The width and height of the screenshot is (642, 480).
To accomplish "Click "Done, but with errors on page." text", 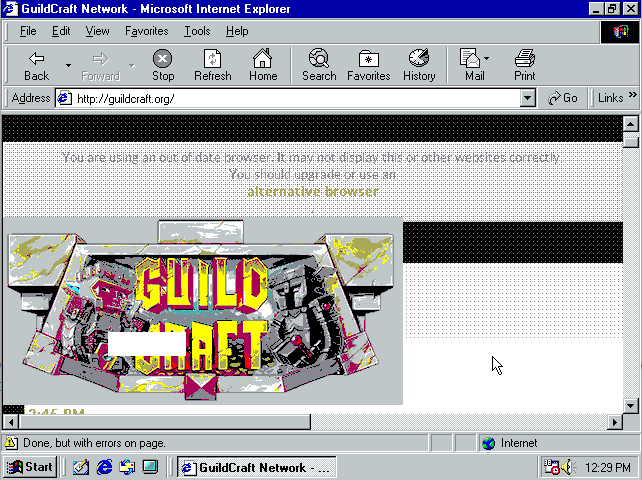I will pyautogui.click(x=95, y=443).
